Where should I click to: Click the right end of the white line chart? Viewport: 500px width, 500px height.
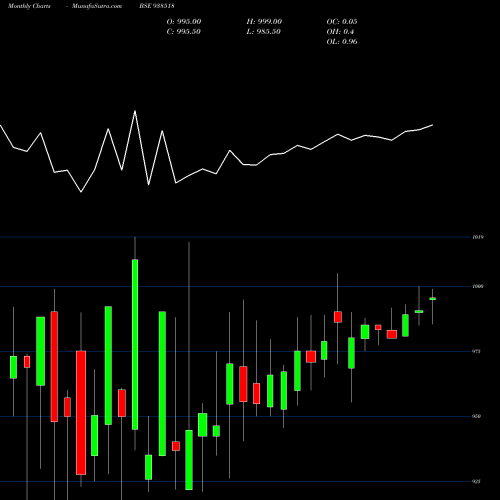432,125
